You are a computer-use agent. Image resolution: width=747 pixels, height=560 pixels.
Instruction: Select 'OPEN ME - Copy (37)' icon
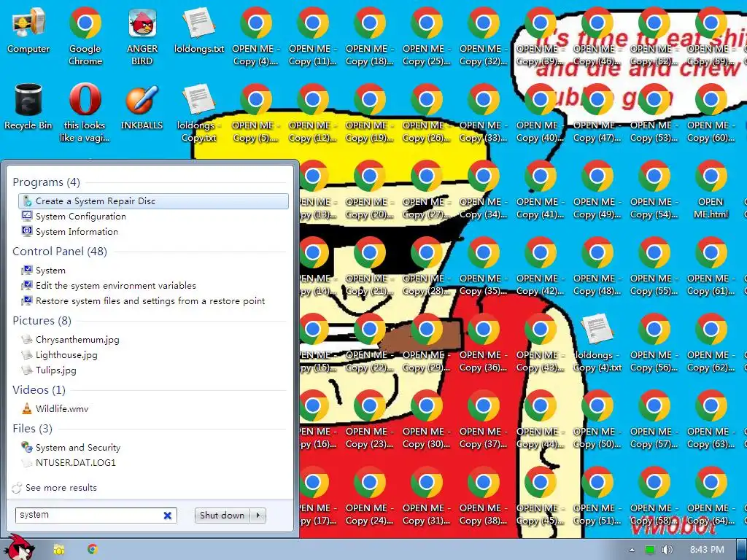484,419
